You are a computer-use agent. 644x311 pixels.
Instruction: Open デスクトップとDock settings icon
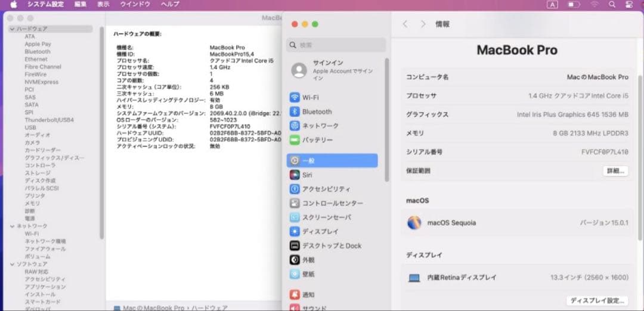[295, 246]
